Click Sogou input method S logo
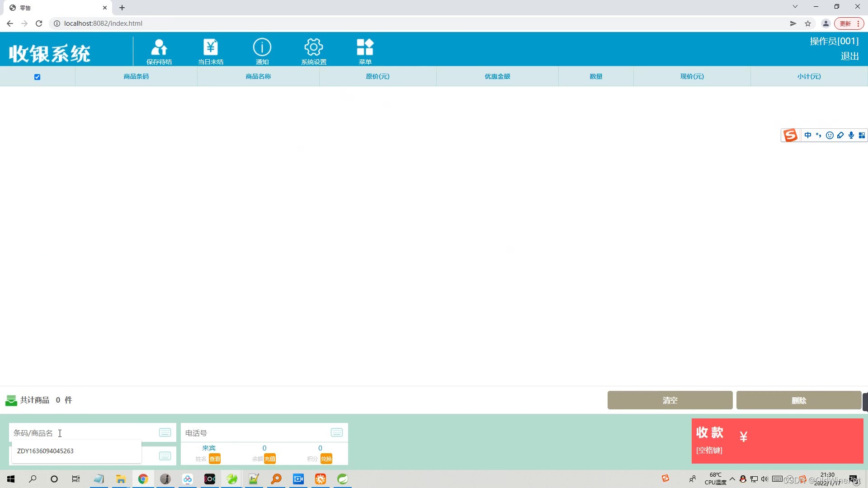Screen dimensions: 868x488 [x=791, y=135]
